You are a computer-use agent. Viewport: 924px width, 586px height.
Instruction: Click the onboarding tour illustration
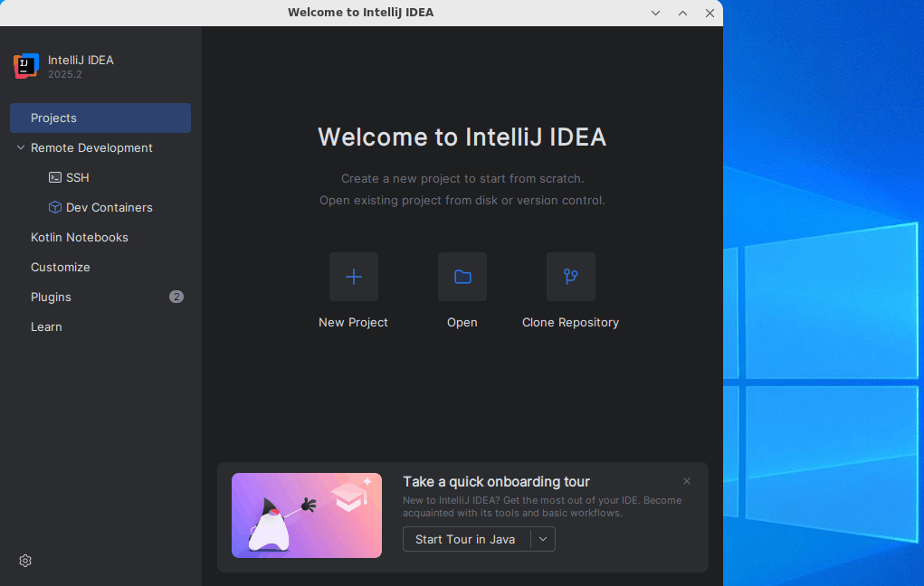coord(307,515)
